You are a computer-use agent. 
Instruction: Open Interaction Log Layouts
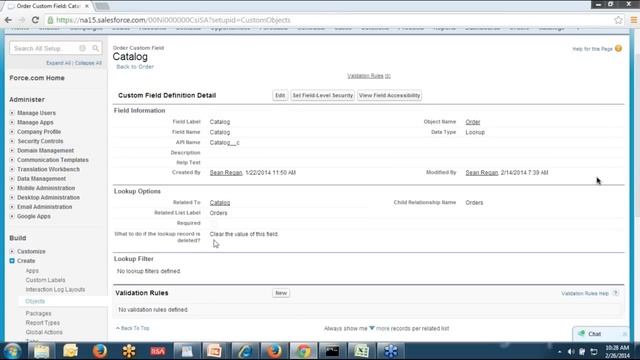coord(55,289)
